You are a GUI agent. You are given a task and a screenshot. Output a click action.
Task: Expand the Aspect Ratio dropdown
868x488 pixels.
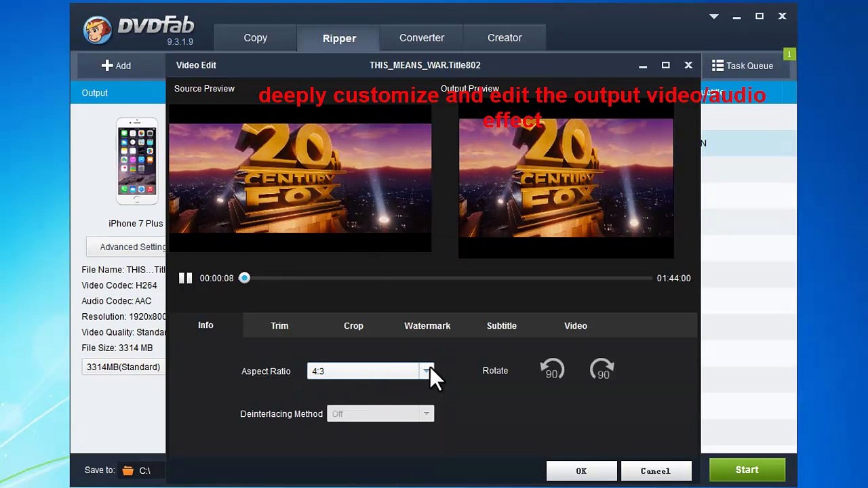[426, 371]
